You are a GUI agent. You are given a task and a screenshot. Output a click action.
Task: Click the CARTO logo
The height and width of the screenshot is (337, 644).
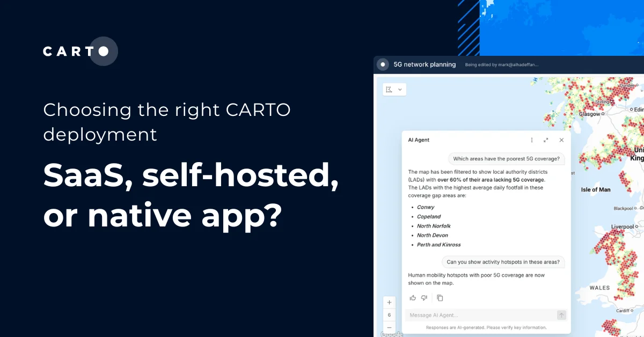click(80, 52)
